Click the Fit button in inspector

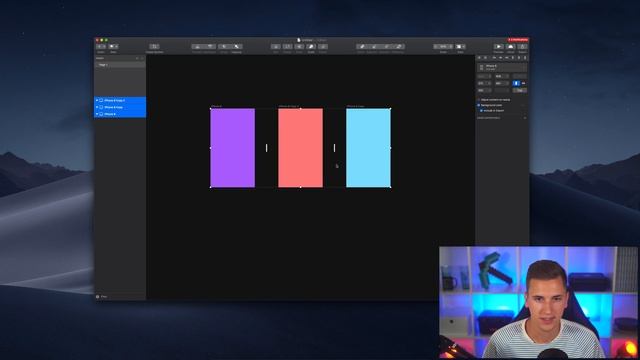(x=520, y=90)
